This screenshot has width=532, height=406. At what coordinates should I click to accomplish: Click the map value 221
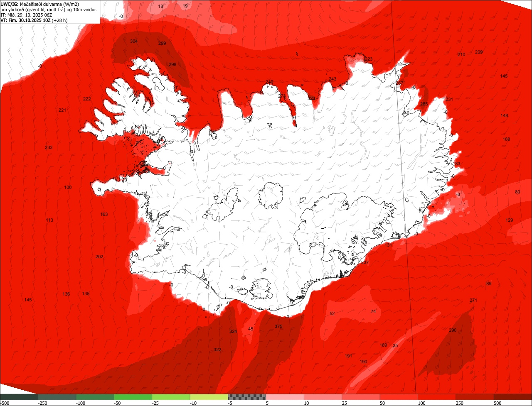62,110
